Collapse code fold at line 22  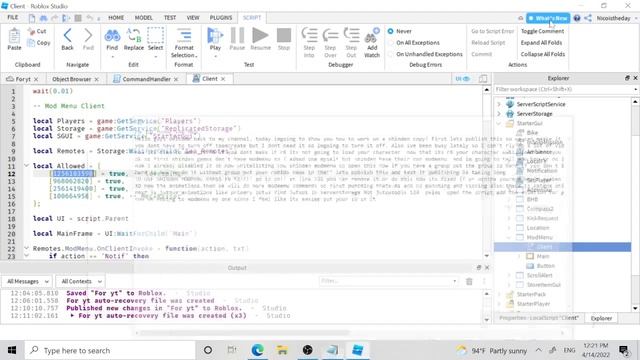(26, 248)
